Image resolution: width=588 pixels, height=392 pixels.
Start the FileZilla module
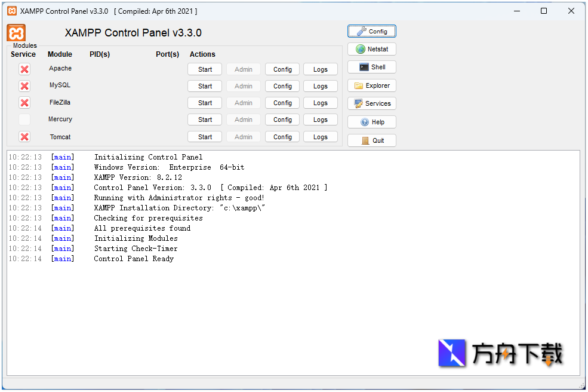click(205, 103)
